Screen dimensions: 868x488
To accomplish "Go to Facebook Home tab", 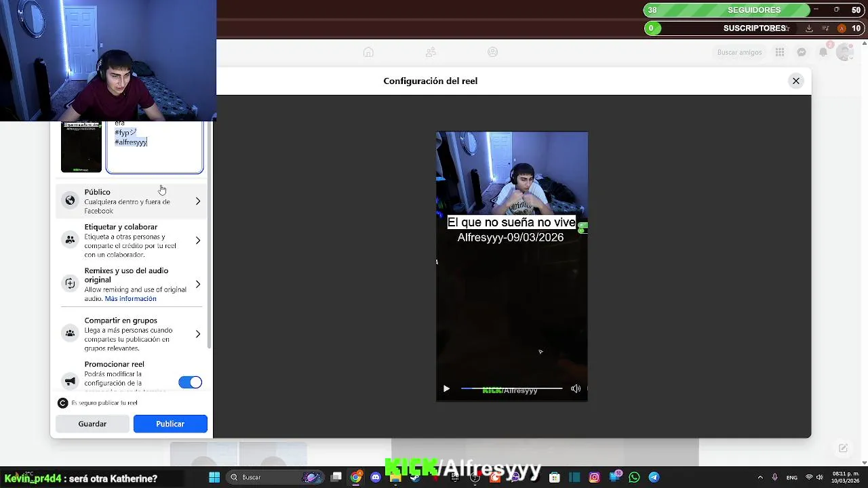I will coord(368,52).
